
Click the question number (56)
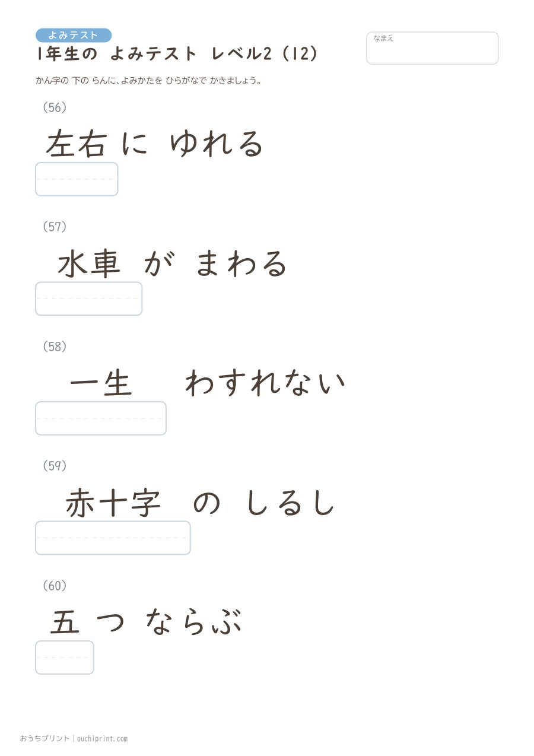(x=55, y=107)
